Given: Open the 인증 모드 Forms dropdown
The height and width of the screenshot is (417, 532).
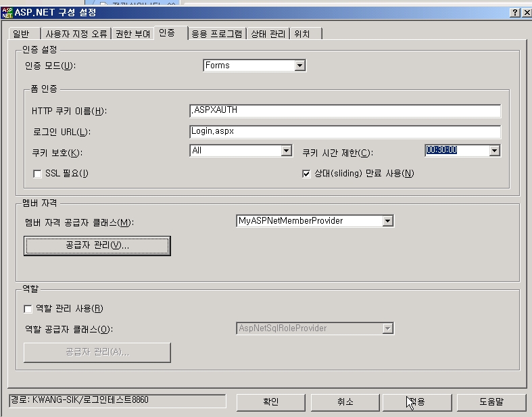Looking at the screenshot, I should [300, 66].
